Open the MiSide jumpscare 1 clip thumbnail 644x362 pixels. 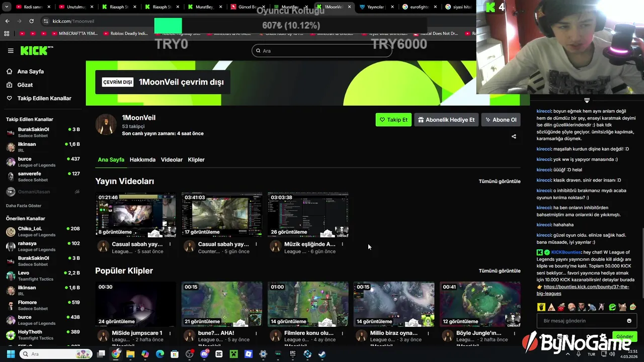coord(136,304)
